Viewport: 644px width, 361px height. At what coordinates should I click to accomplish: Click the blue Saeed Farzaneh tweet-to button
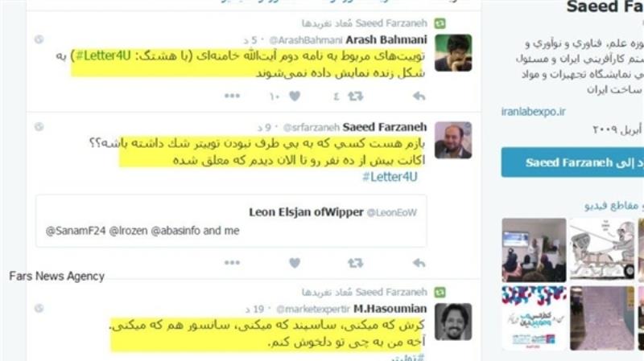point(572,162)
